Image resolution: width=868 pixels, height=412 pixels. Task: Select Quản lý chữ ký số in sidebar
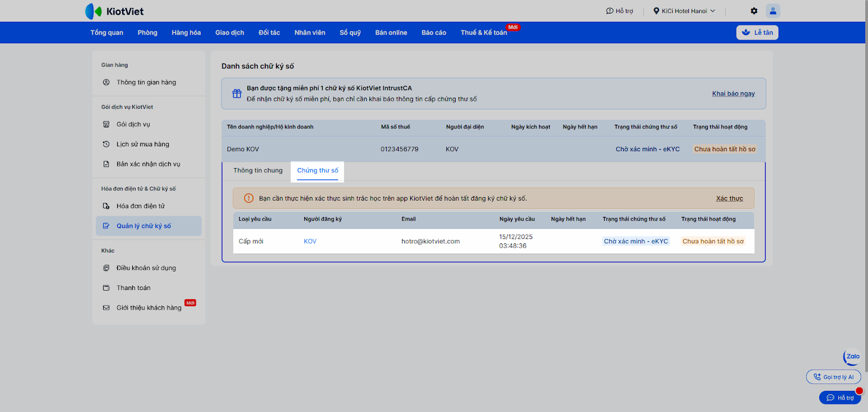click(x=149, y=226)
